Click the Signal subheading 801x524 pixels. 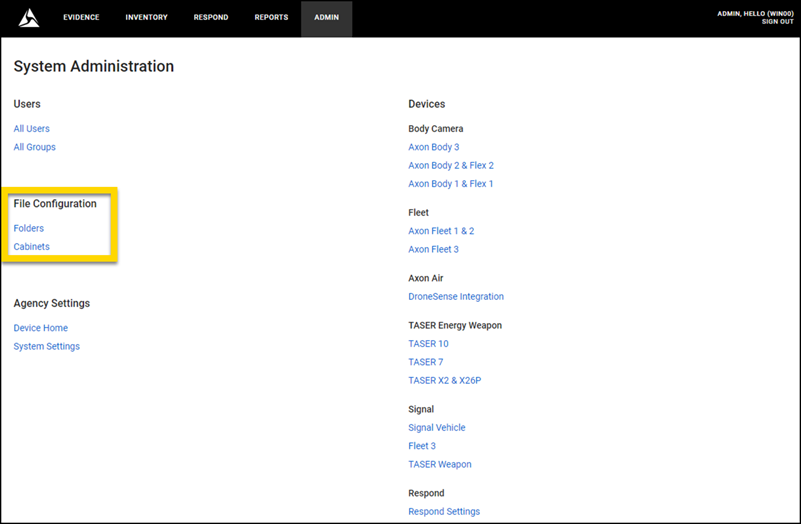click(x=421, y=409)
